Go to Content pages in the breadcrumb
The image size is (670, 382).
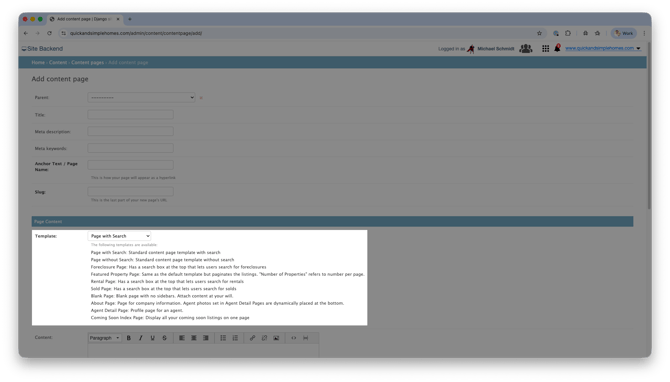pos(88,62)
